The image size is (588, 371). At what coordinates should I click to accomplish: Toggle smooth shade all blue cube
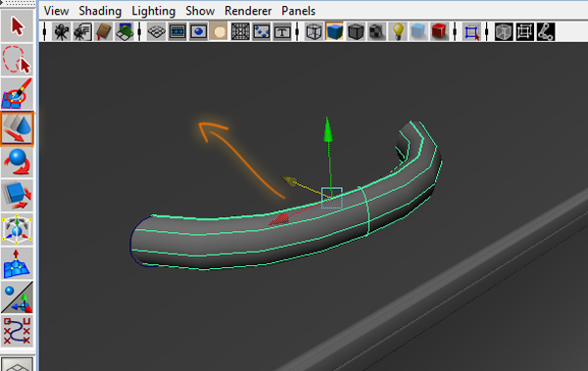pos(334,31)
